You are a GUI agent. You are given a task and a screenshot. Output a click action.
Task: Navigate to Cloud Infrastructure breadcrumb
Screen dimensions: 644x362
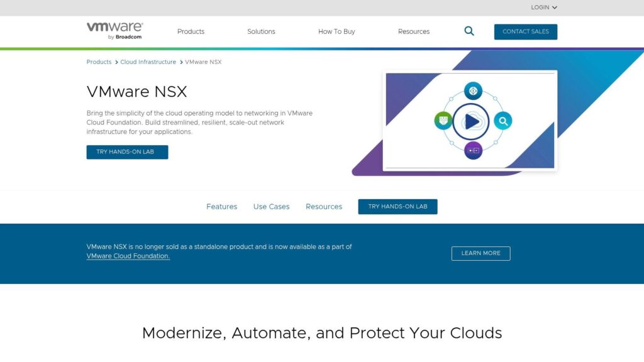[148, 62]
